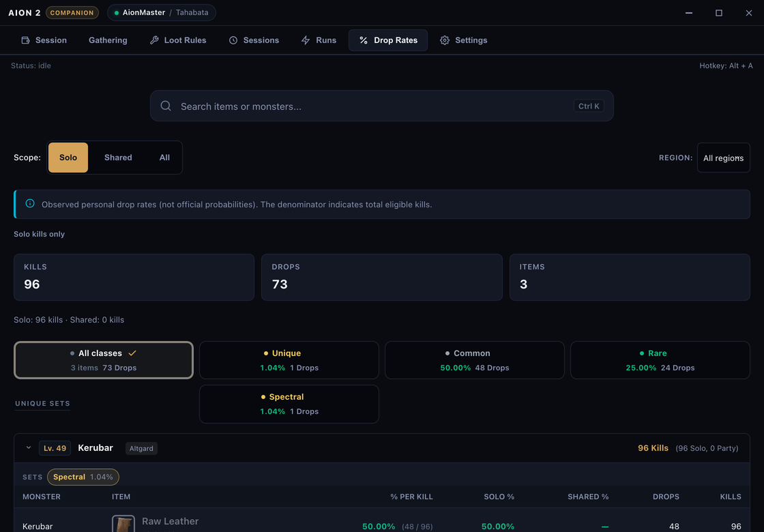
Task: Open the Session tab wallet icon
Action: click(x=25, y=40)
